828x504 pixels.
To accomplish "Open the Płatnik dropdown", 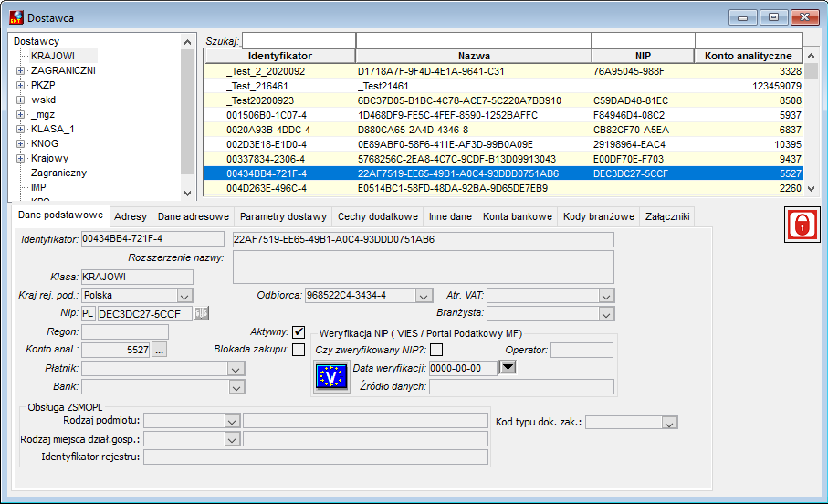I will click(x=236, y=369).
